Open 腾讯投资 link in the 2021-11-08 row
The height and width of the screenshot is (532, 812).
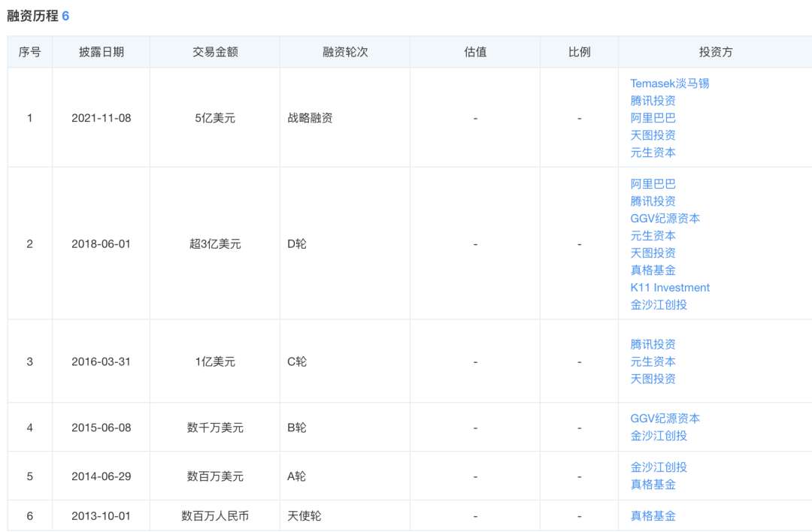pos(653,101)
